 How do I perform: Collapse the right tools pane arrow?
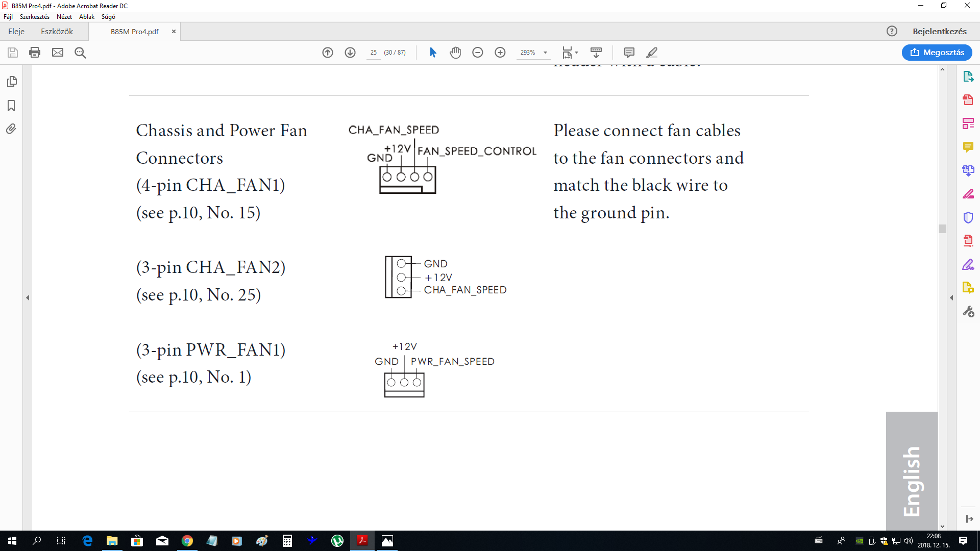coord(951,297)
